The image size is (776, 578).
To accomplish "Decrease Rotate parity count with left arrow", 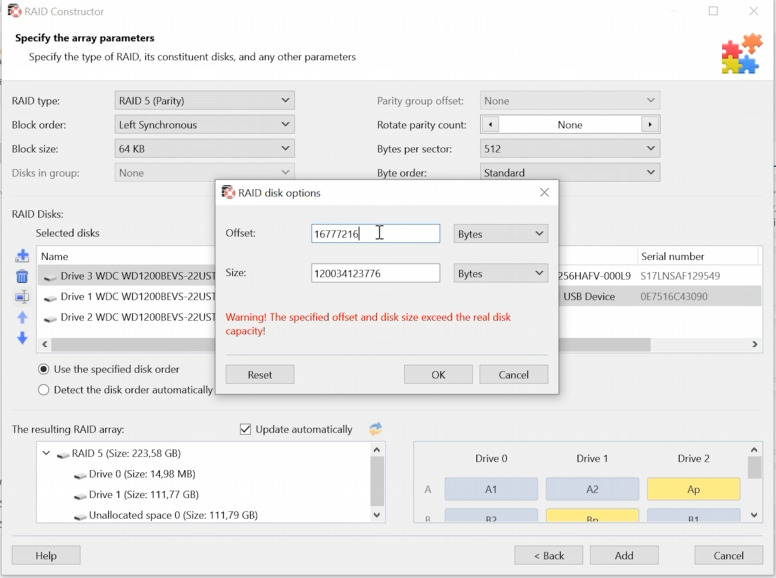I will [x=490, y=125].
